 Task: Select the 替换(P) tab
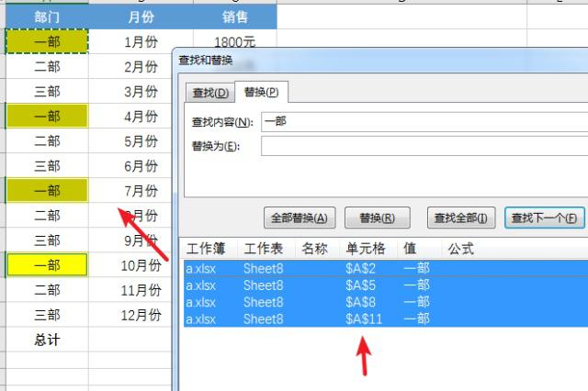pos(261,92)
